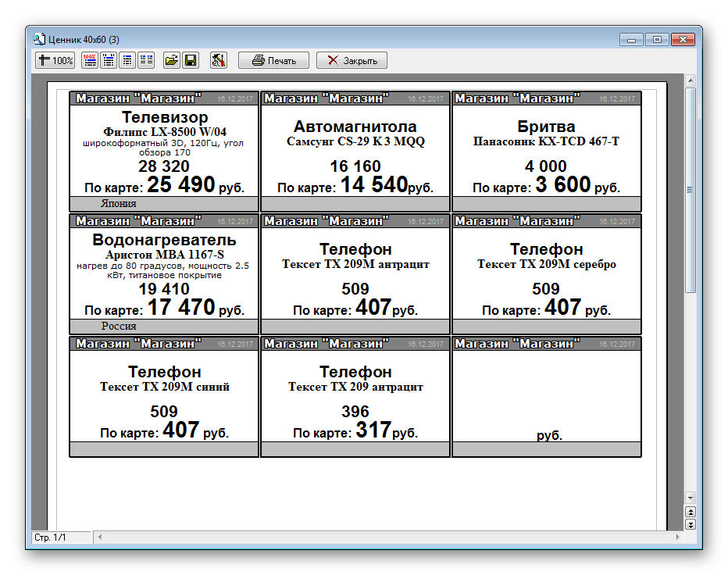Click the card price 25 490
The image size is (728, 575).
(x=181, y=184)
